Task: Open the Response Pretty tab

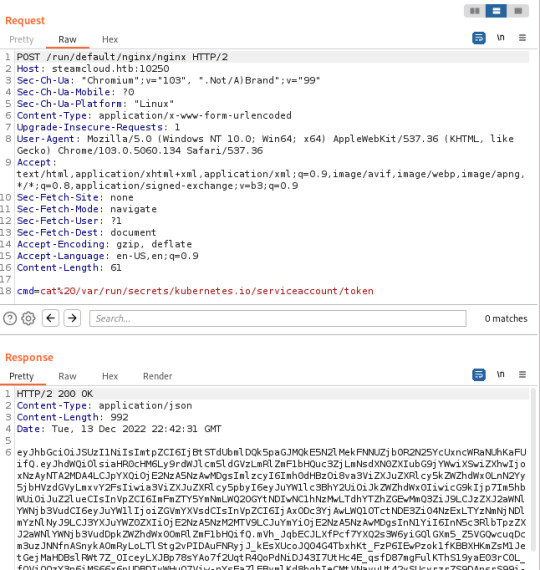Action: (21, 376)
